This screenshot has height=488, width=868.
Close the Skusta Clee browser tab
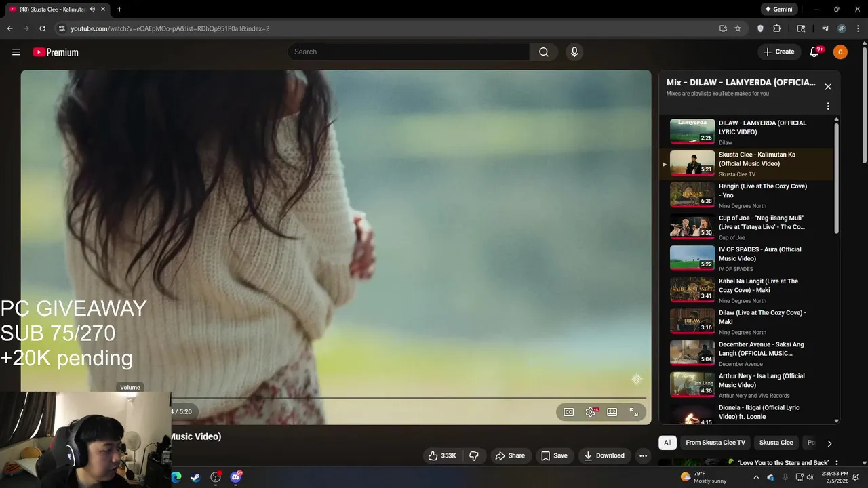(x=102, y=9)
